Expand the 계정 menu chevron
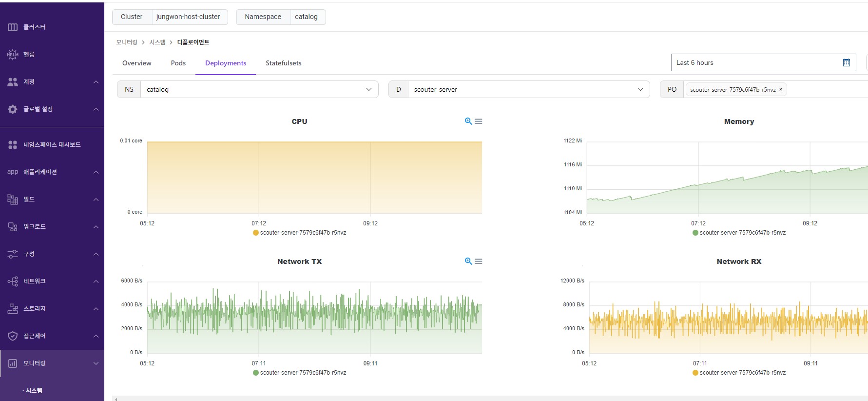868x401 pixels. click(x=96, y=82)
